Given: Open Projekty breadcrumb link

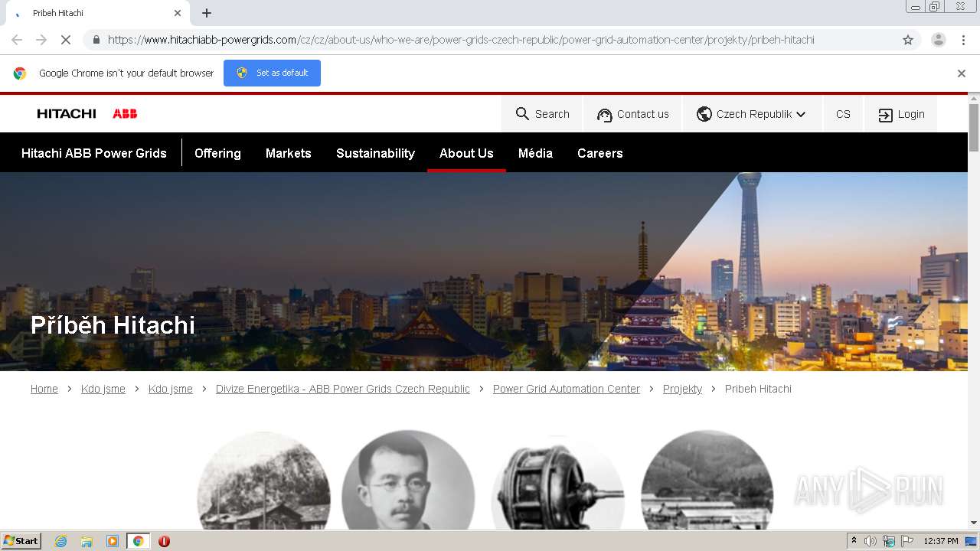Looking at the screenshot, I should point(682,389).
